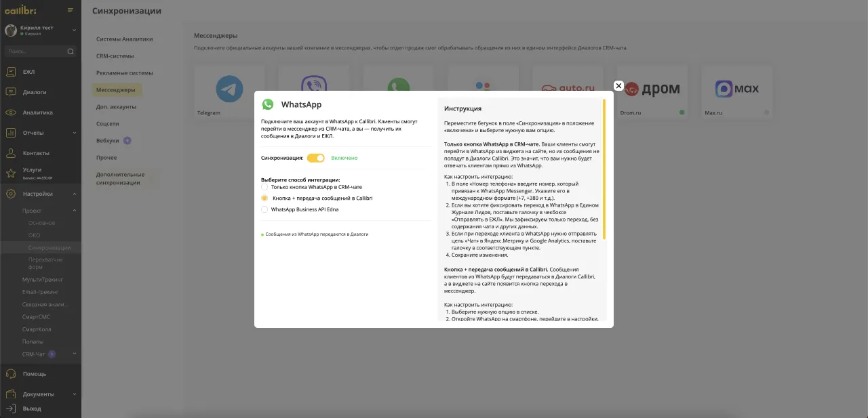Collapse the Отчеты section chevron
The image size is (868, 418).
75,132
